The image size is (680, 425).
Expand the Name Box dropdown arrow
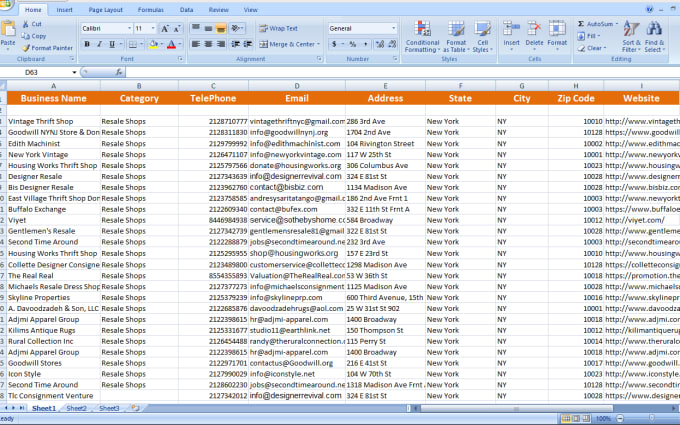tap(74, 72)
